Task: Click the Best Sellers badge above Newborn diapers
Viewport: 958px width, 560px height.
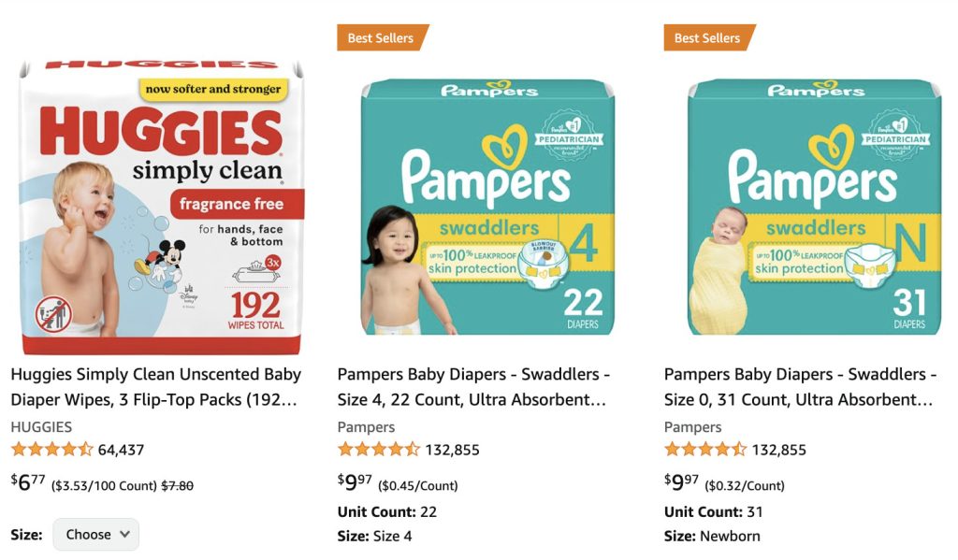Action: click(708, 38)
